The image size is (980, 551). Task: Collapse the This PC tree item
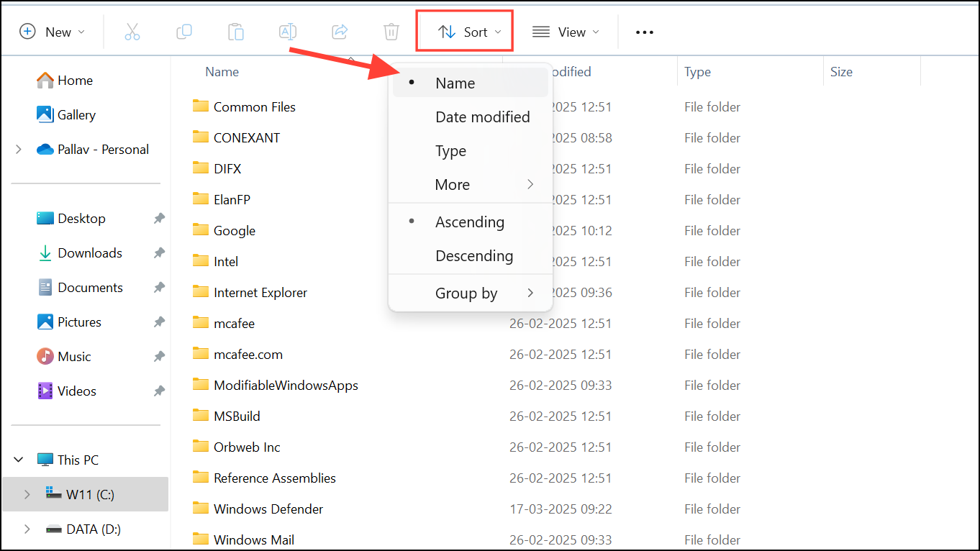18,459
